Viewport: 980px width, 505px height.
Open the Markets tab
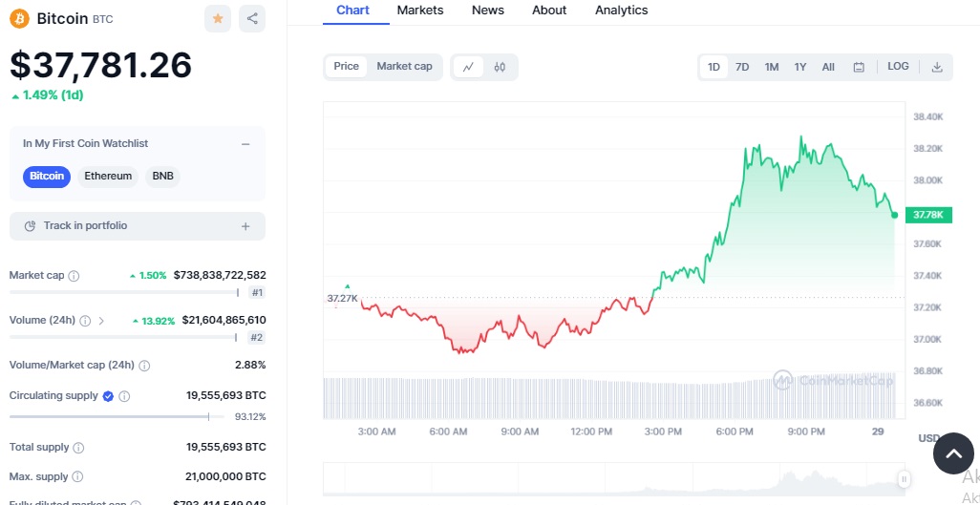(420, 10)
